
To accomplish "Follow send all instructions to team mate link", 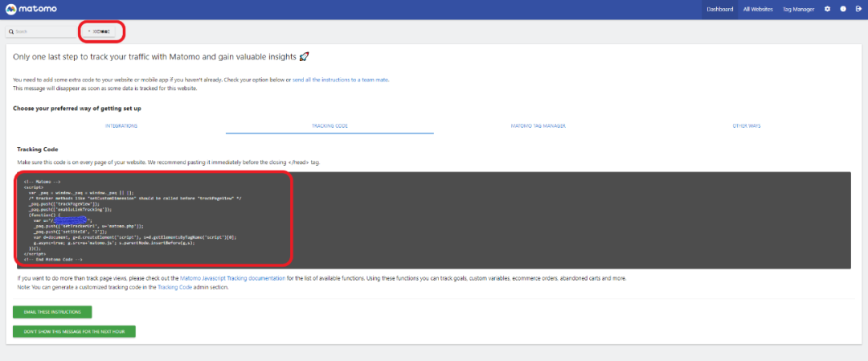I will pyautogui.click(x=341, y=80).
